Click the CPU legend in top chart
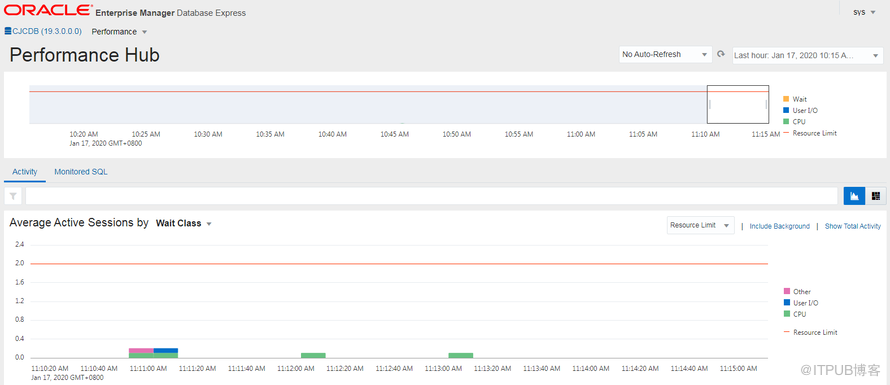Viewport: 890px width, 385px height. pyautogui.click(x=794, y=122)
